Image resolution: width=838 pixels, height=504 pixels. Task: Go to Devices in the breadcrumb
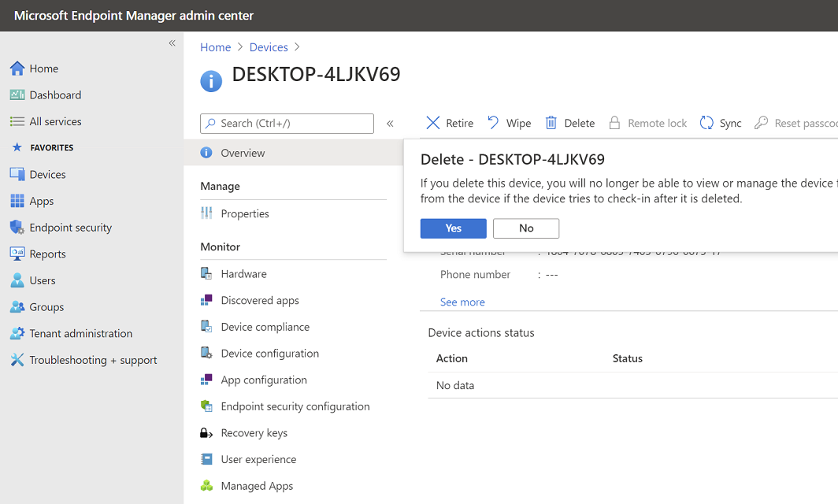[x=269, y=47]
